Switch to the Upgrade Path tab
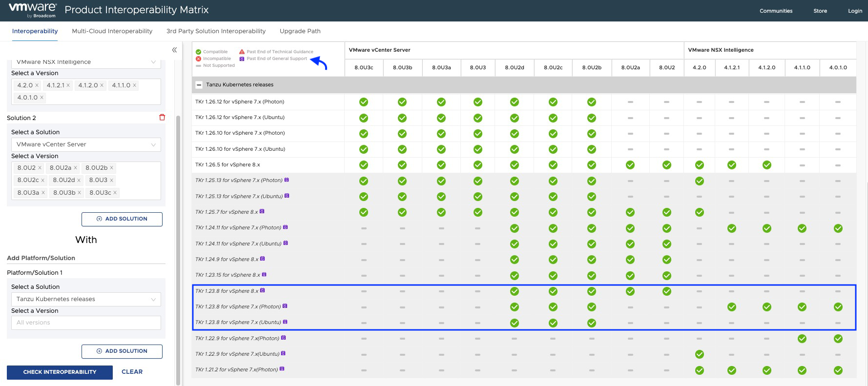 [300, 31]
